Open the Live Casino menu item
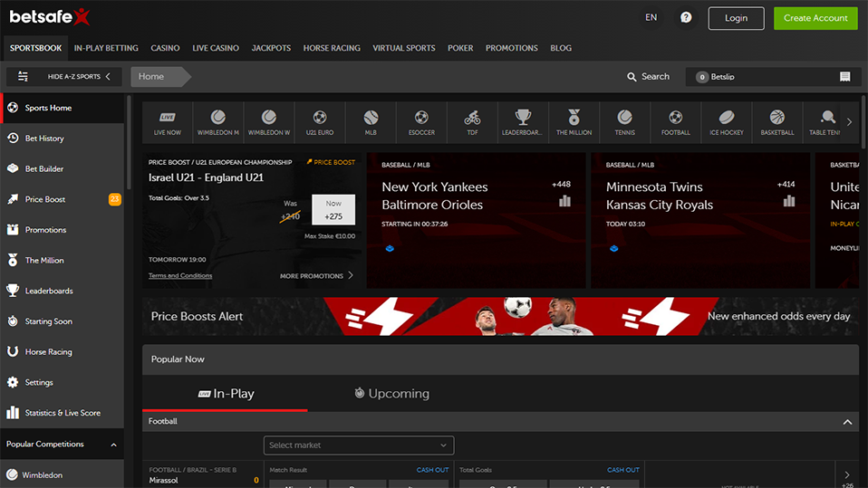Screen dimensions: 868x488 click(x=212, y=48)
